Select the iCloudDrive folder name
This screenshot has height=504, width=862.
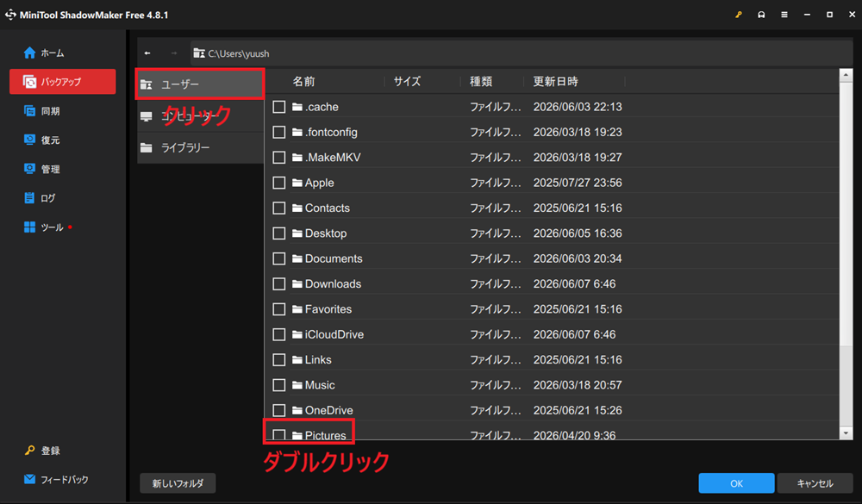coord(334,334)
